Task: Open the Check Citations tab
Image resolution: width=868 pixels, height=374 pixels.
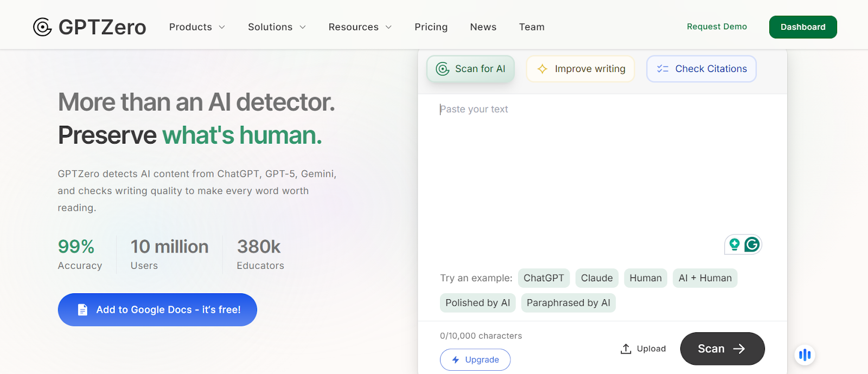Action: coord(701,69)
